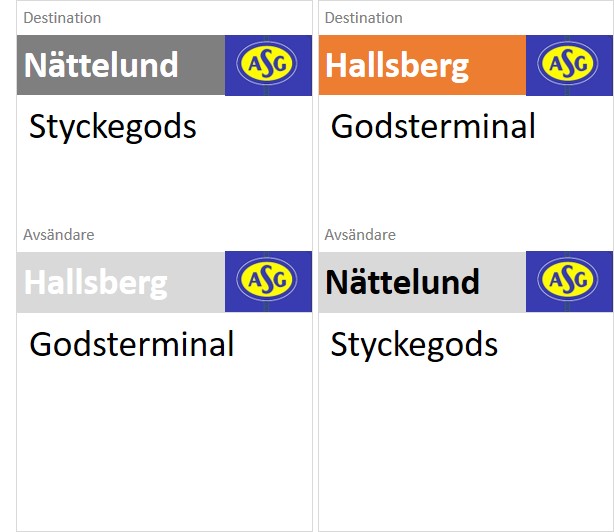The width and height of the screenshot is (614, 532).
Task: Click Styckegods text under Nättelund destination
Action: pyautogui.click(x=112, y=127)
